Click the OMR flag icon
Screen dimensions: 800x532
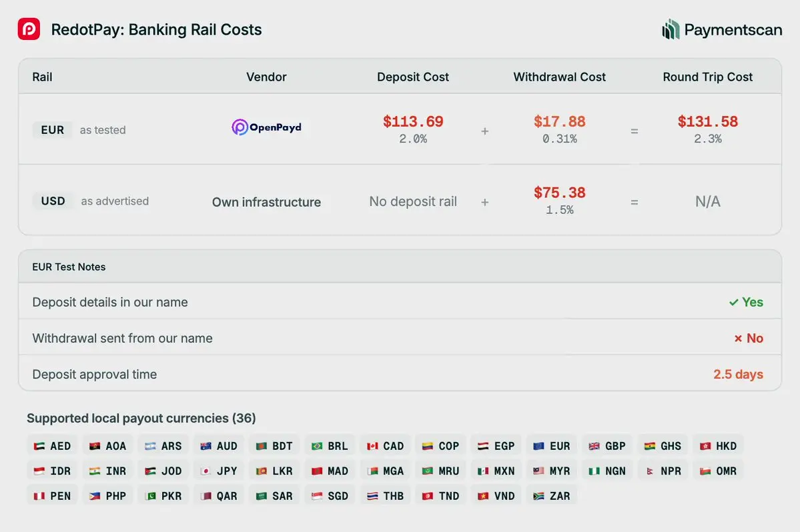click(x=705, y=471)
